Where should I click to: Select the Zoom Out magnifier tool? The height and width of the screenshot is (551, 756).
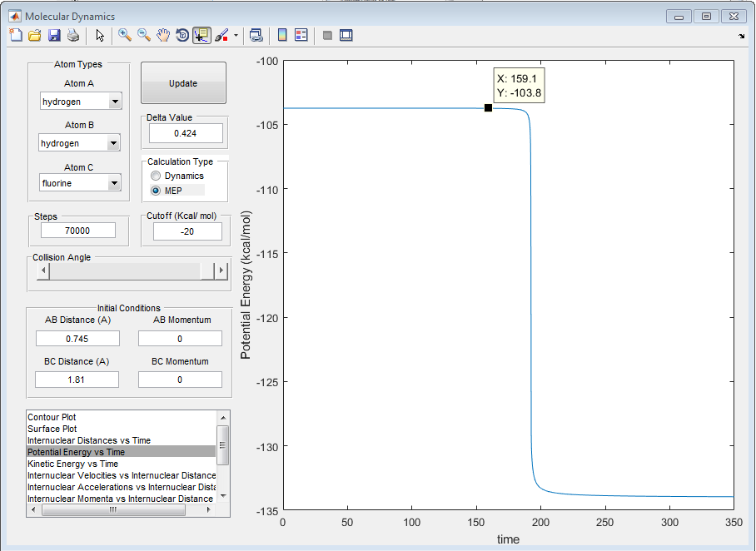144,35
